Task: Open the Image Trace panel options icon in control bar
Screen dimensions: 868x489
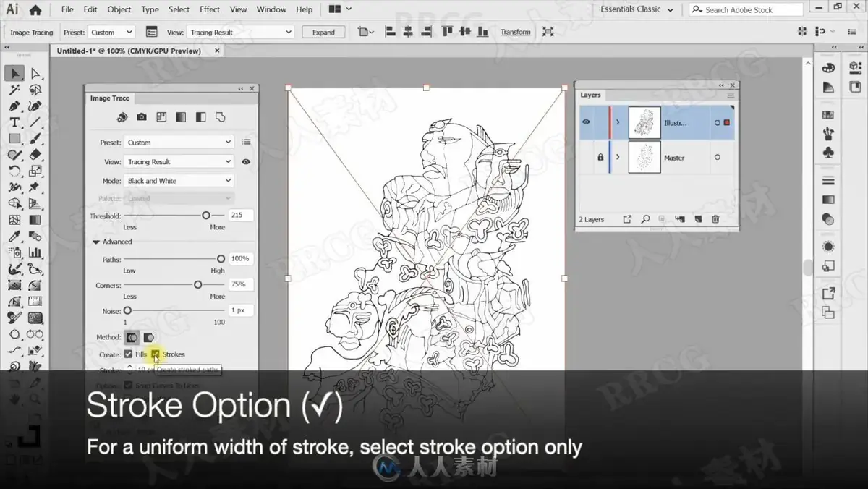Action: pos(152,32)
